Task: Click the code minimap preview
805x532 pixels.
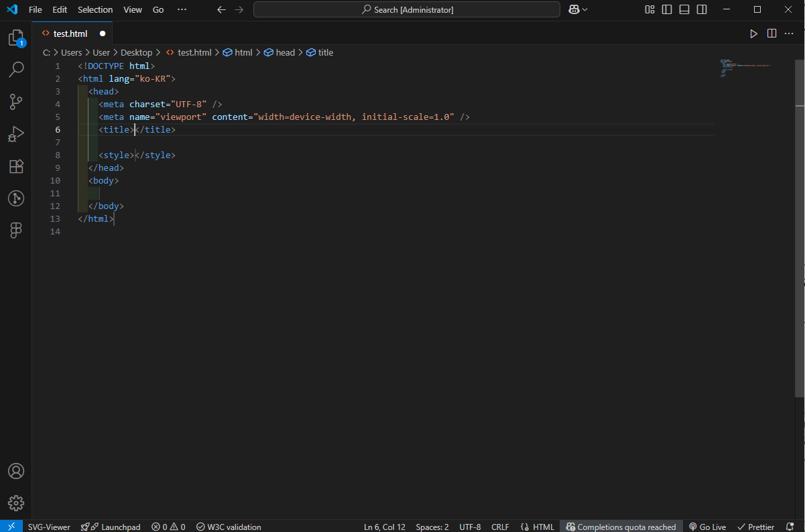Action: 745,68
